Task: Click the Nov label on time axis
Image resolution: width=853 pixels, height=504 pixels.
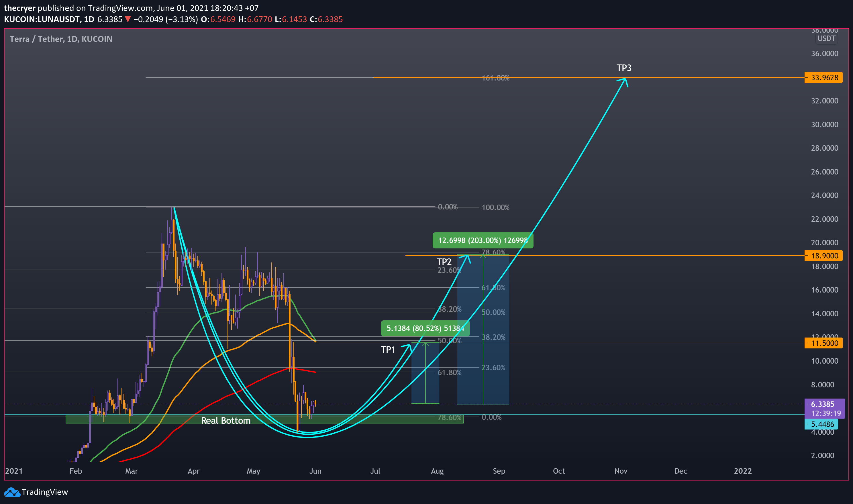Action: [x=621, y=471]
